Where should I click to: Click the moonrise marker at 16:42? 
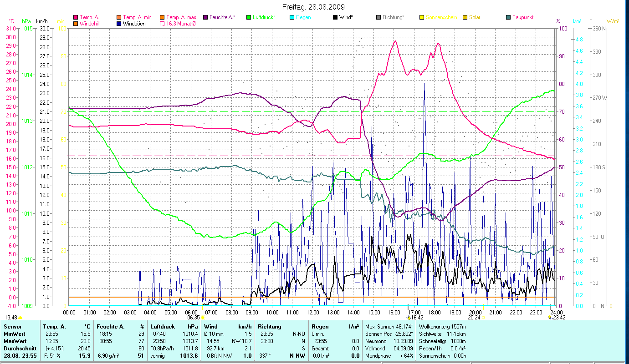[409, 318]
